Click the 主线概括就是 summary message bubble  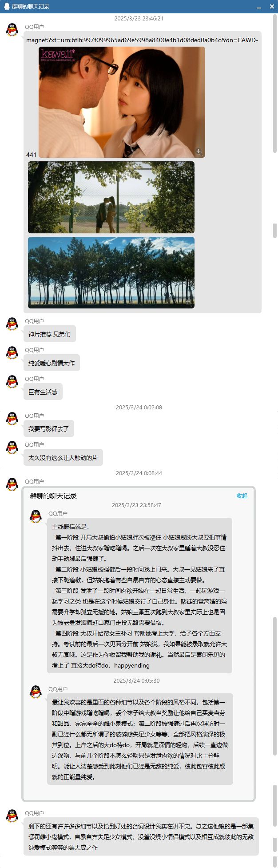[139, 596]
